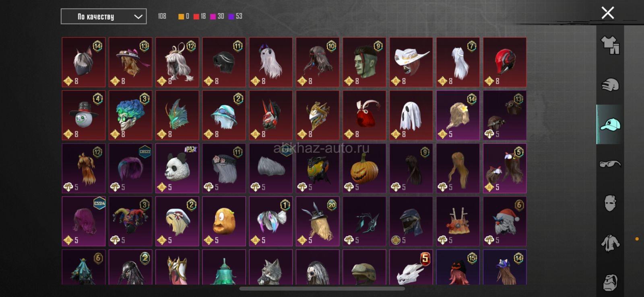Open the backpack category sidebar icon
Image resolution: width=644 pixels, height=297 pixels.
[610, 282]
